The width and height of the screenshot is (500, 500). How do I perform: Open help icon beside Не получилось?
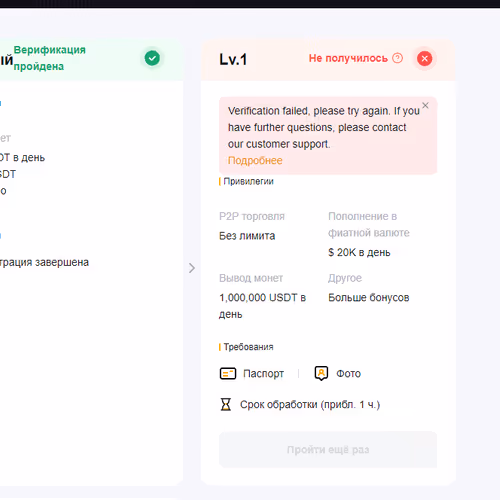[397, 58]
